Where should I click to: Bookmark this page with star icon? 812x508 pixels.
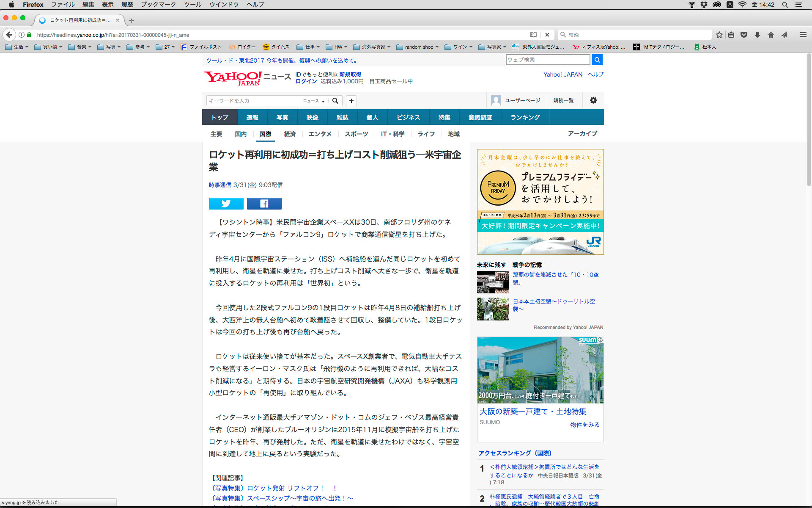(719, 35)
